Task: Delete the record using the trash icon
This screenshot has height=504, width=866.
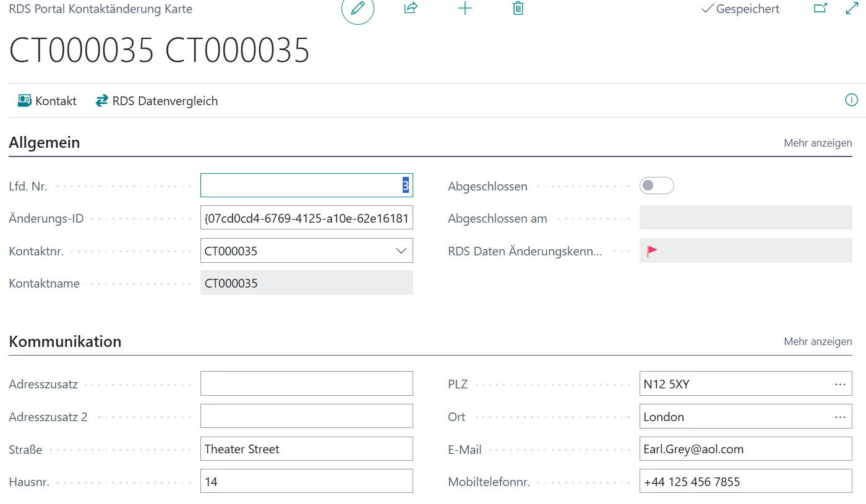Action: click(518, 9)
